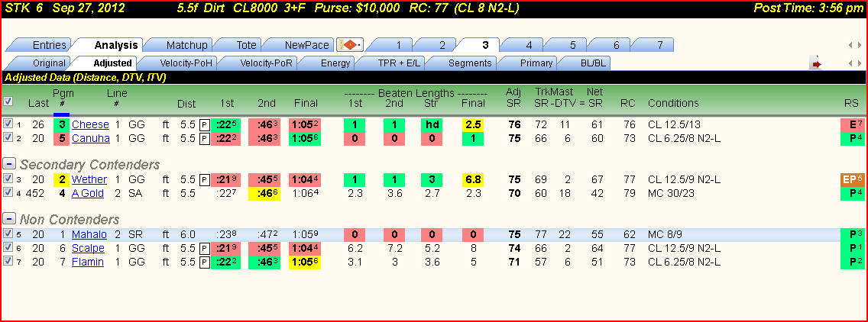This screenshot has width=868, height=322.
Task: Click the Conditions column header
Action: pos(673,103)
